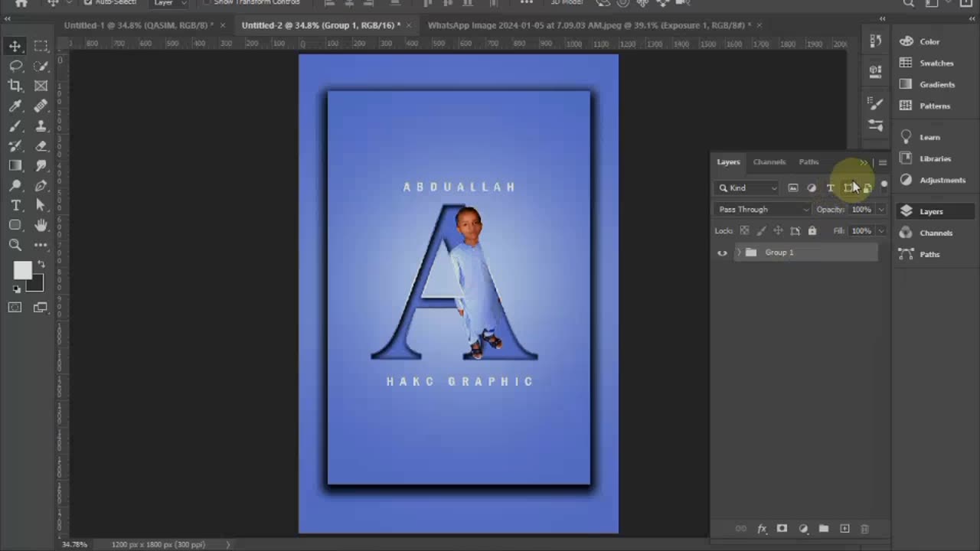
Task: Select the Eraser tool
Action: tap(41, 145)
